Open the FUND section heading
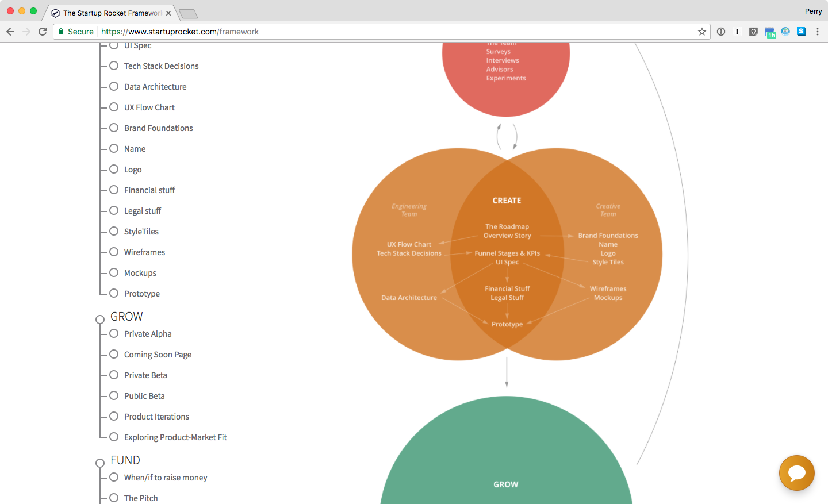Viewport: 828px width, 504px height. [x=125, y=460]
